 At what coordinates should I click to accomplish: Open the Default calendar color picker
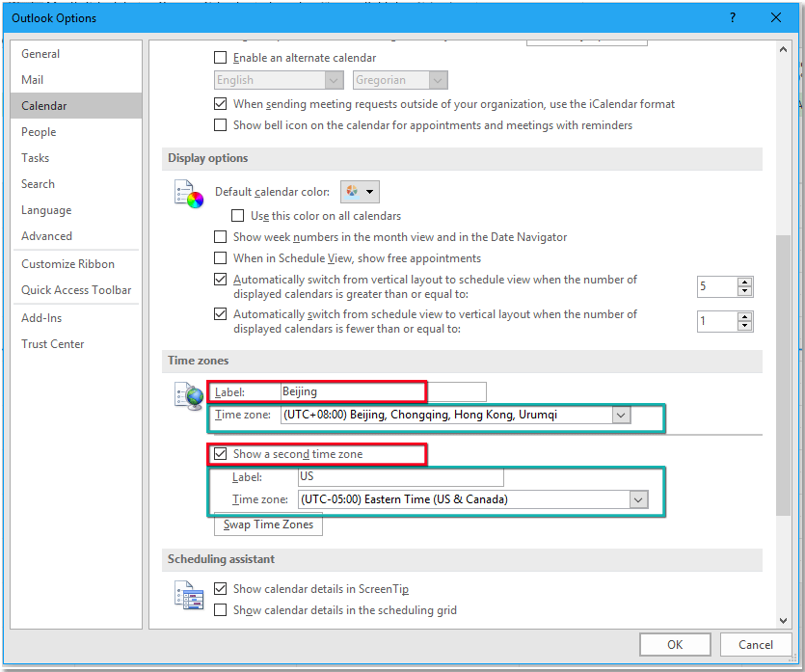coord(362,192)
